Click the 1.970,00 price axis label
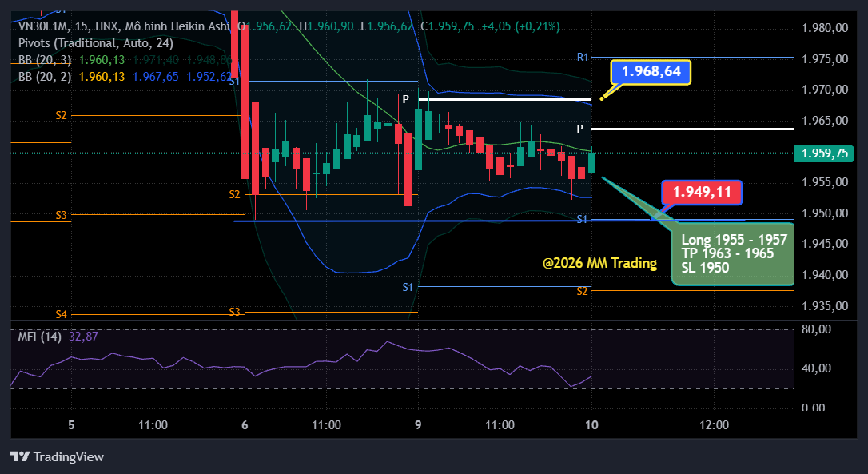This screenshot has height=474, width=868. pyautogui.click(x=825, y=90)
